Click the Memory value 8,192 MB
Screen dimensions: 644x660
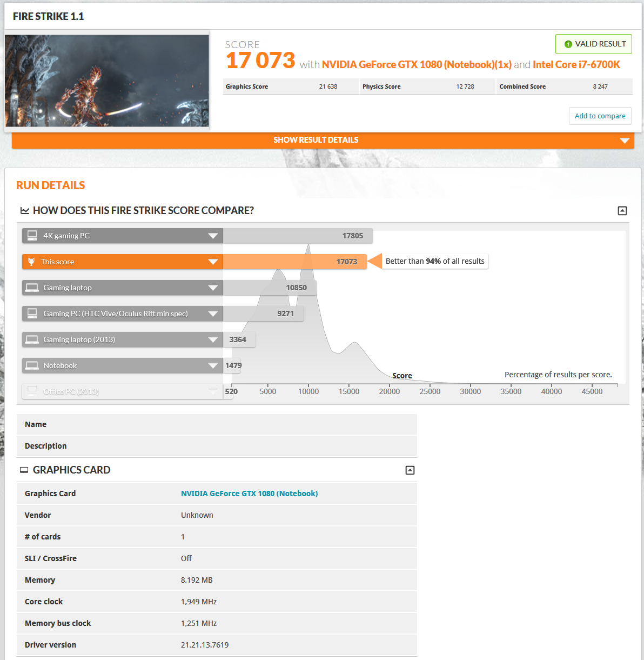click(197, 580)
